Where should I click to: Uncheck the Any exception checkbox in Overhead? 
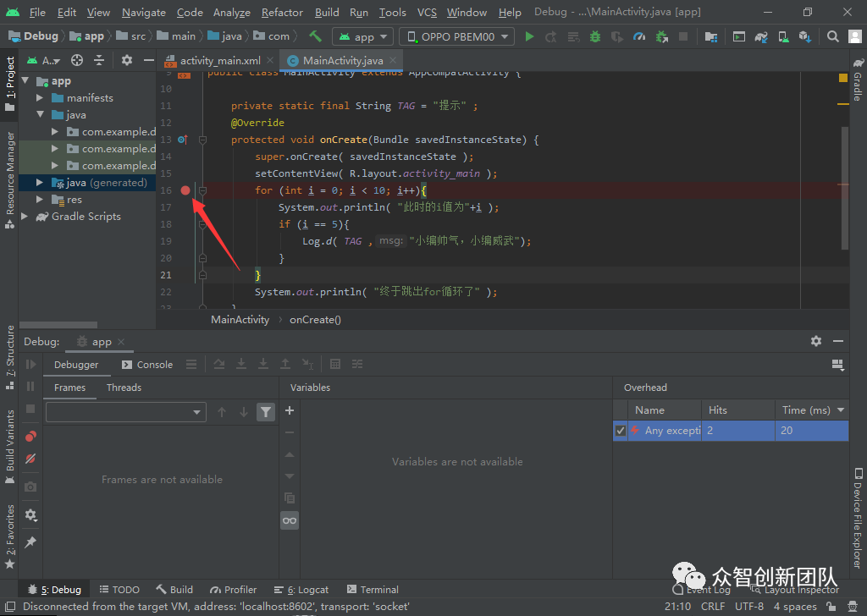coord(621,431)
